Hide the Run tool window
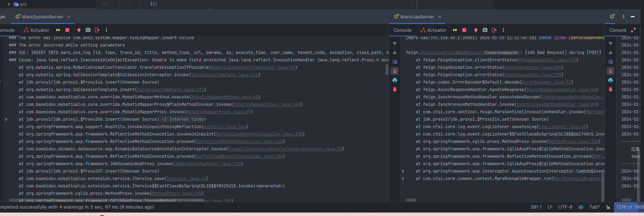Image resolution: width=644 pixels, height=216 pixels. click(x=633, y=17)
